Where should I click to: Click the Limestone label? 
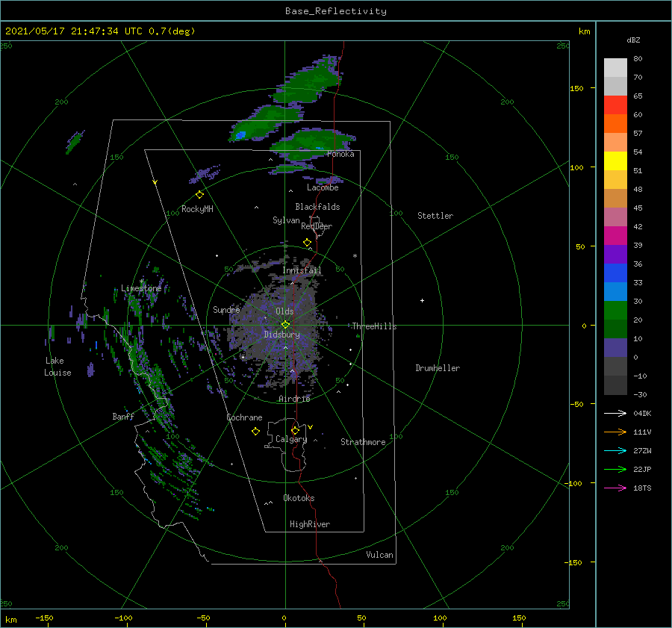pyautogui.click(x=141, y=288)
